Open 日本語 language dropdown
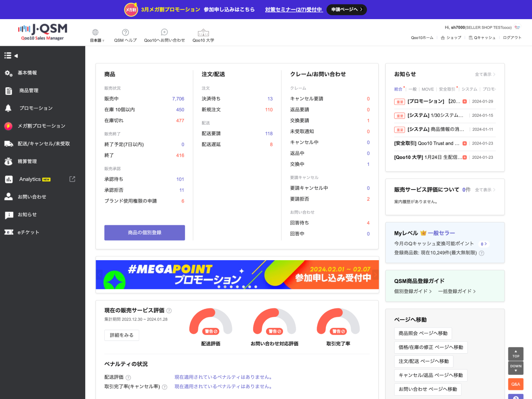The image size is (532, 399). click(97, 40)
